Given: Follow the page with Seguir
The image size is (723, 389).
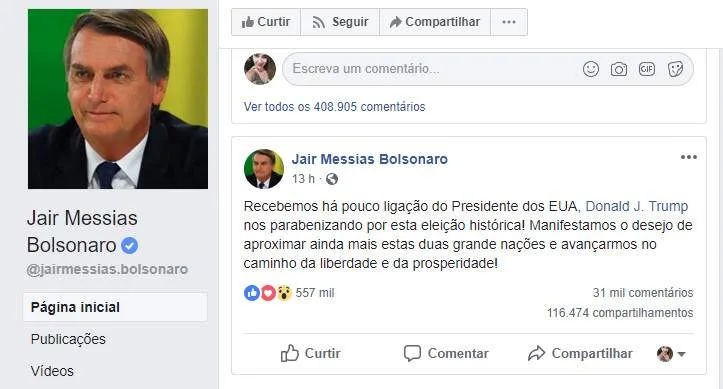Looking at the screenshot, I should (340, 22).
